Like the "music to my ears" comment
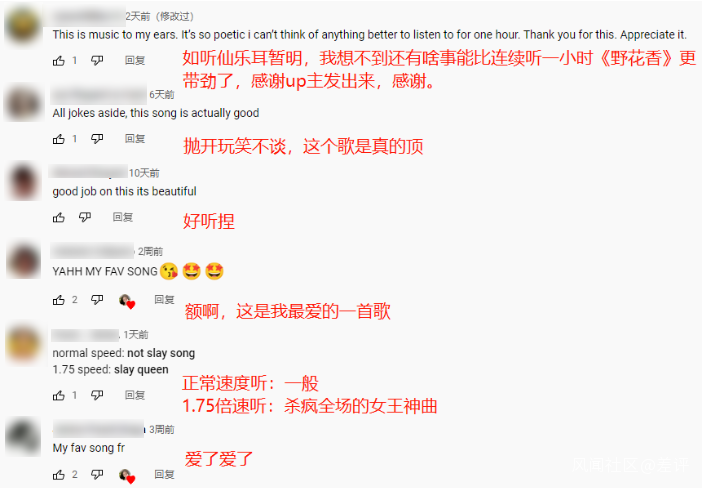702x488 pixels. coord(59,60)
